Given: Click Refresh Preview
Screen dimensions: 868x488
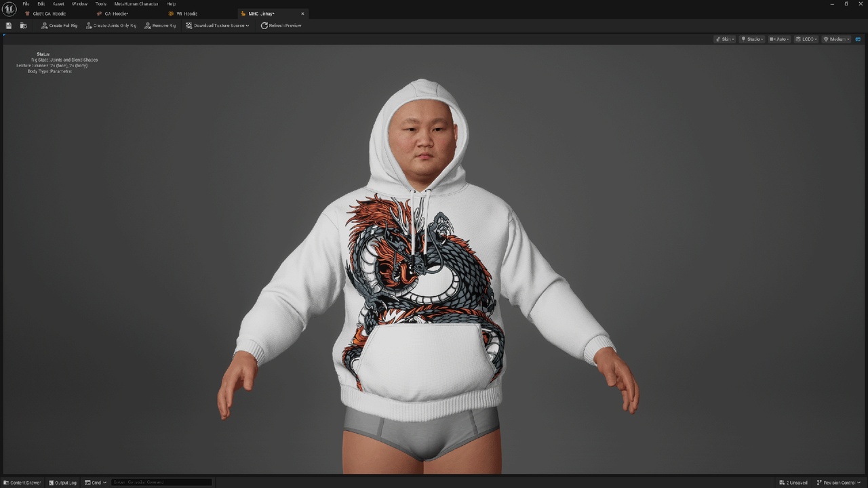Looking at the screenshot, I should pyautogui.click(x=281, y=26).
